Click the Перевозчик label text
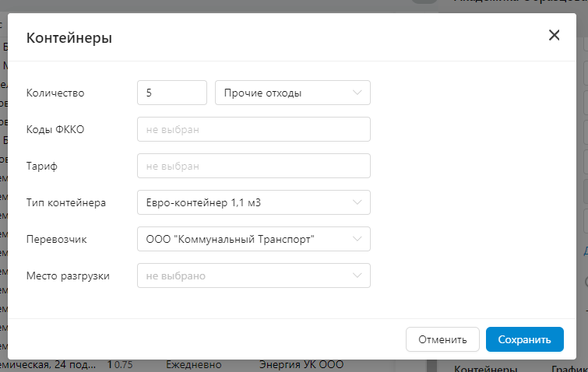The height and width of the screenshot is (372, 588). tap(56, 240)
